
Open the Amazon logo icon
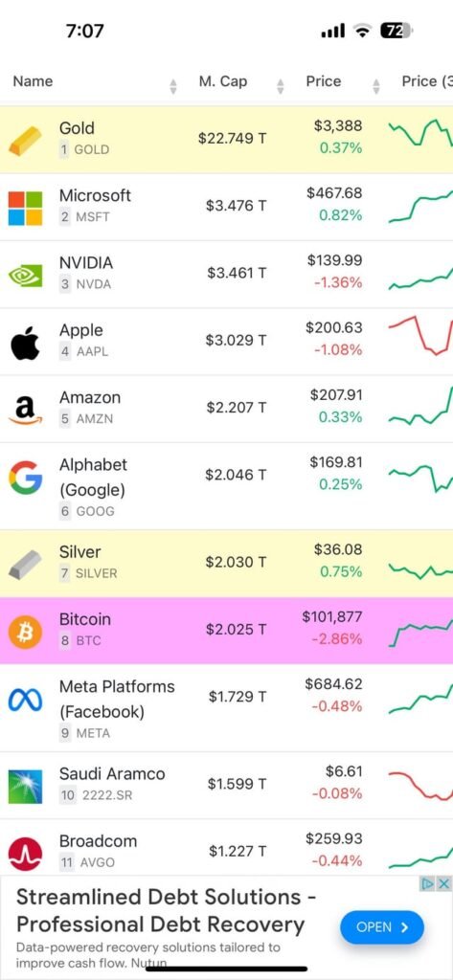25,410
